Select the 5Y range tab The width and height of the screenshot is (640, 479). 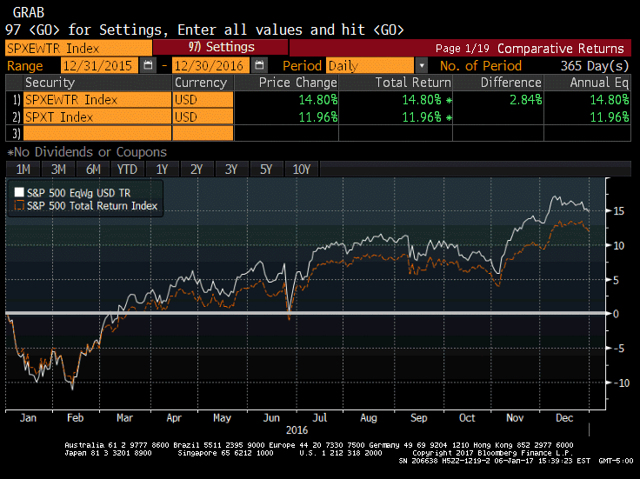click(266, 169)
